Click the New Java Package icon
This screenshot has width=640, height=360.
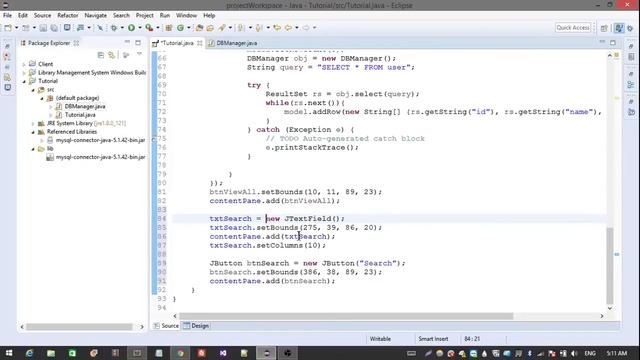coord(169,28)
